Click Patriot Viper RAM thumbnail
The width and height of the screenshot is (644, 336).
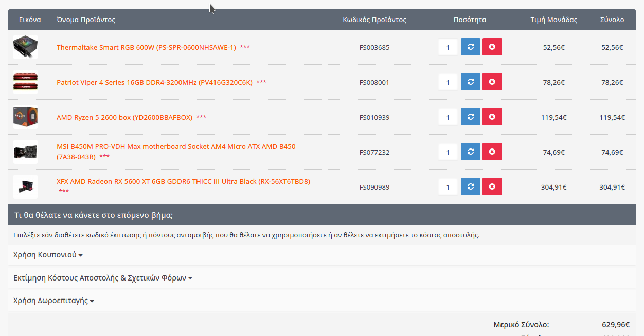(26, 82)
